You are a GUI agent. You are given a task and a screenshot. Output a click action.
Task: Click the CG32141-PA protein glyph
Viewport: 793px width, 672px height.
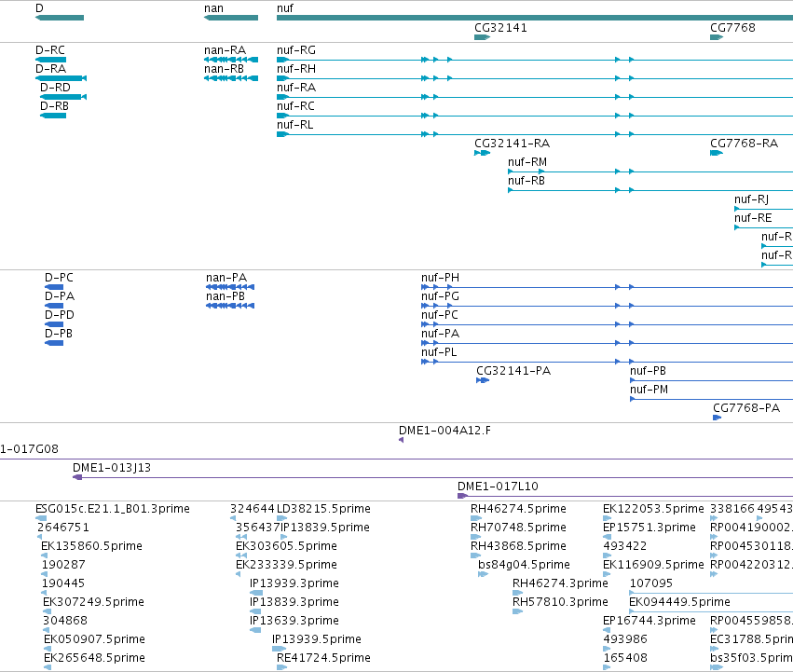[483, 380]
